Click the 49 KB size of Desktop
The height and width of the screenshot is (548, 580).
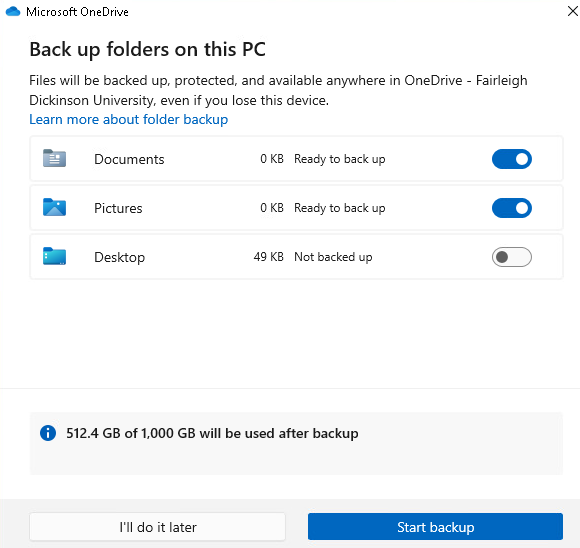(269, 257)
